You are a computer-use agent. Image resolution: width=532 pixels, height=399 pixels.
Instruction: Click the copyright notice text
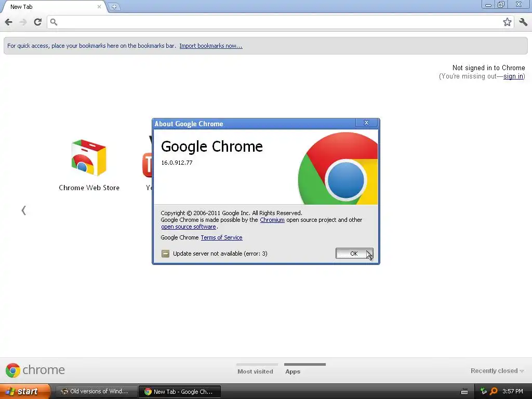point(231,213)
